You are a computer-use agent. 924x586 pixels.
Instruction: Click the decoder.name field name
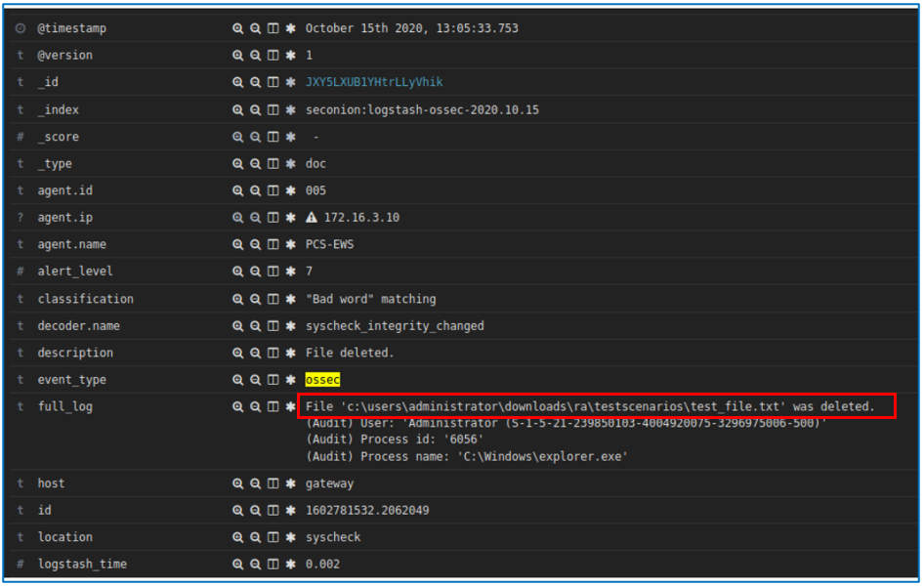(x=79, y=326)
